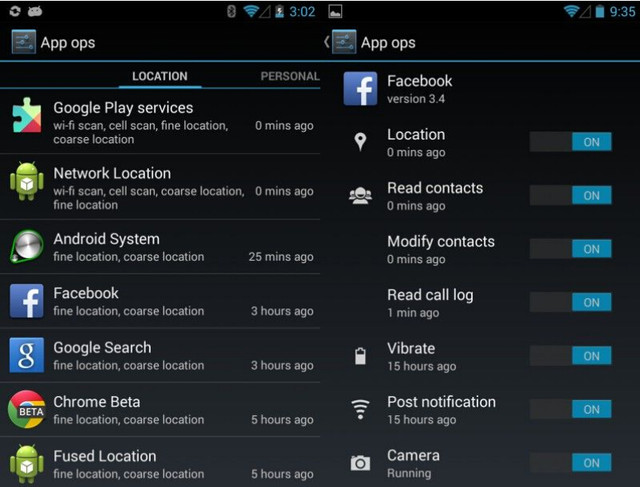Open Android System entry
This screenshot has width=640, height=487.
[160, 247]
